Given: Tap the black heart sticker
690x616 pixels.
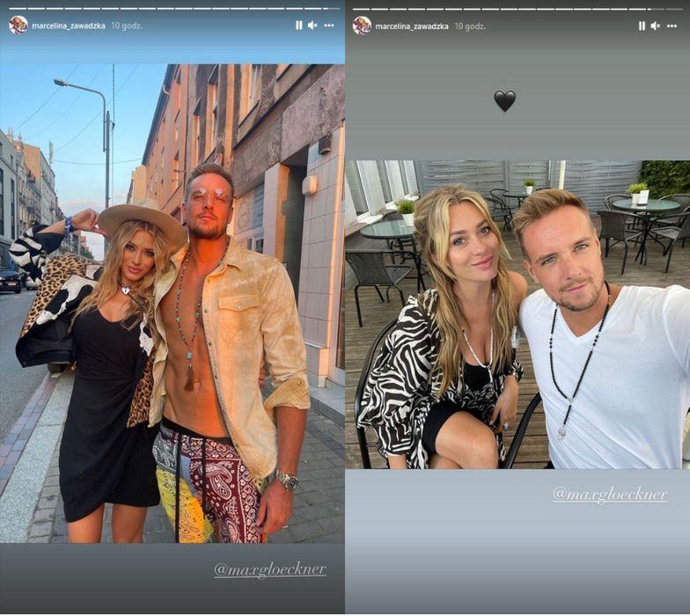Looking at the screenshot, I should click(505, 101).
